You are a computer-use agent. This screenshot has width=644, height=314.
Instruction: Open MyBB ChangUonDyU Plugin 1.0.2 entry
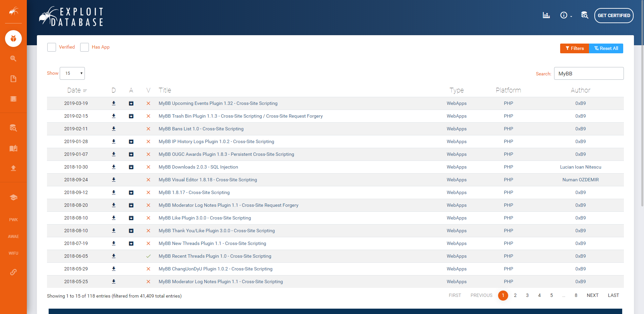215,269
